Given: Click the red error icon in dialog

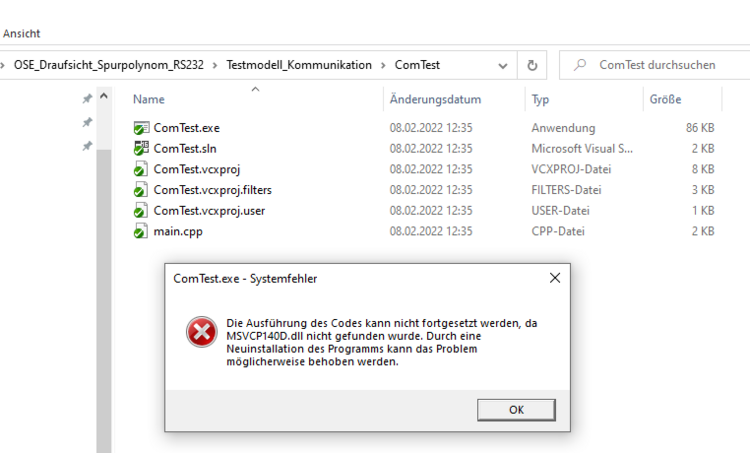Looking at the screenshot, I should (200, 334).
